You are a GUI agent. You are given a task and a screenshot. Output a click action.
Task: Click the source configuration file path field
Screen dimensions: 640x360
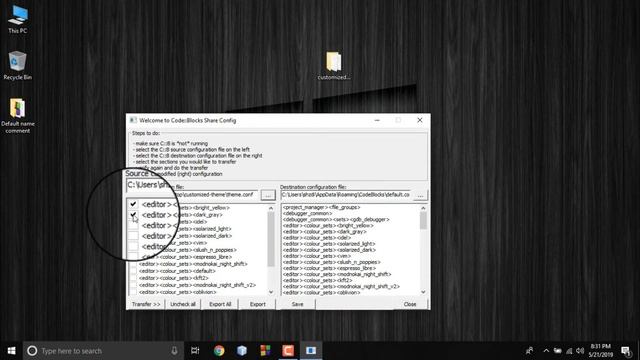point(218,195)
